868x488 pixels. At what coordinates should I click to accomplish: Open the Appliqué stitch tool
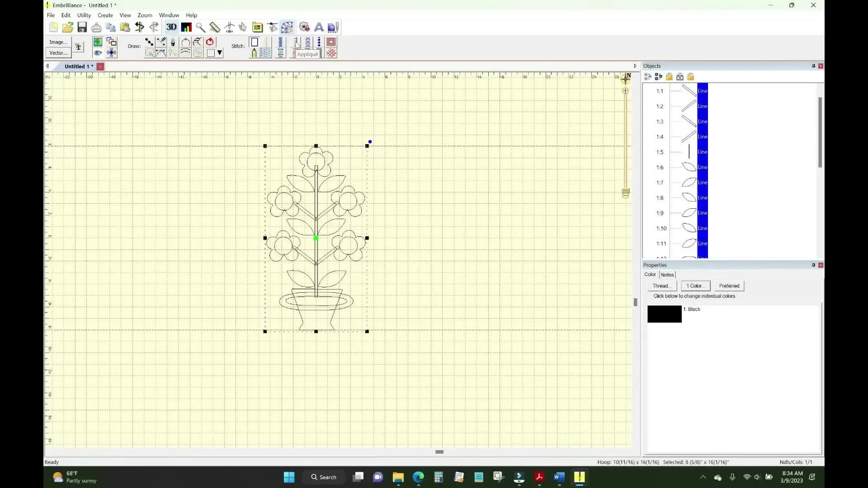pyautogui.click(x=307, y=54)
